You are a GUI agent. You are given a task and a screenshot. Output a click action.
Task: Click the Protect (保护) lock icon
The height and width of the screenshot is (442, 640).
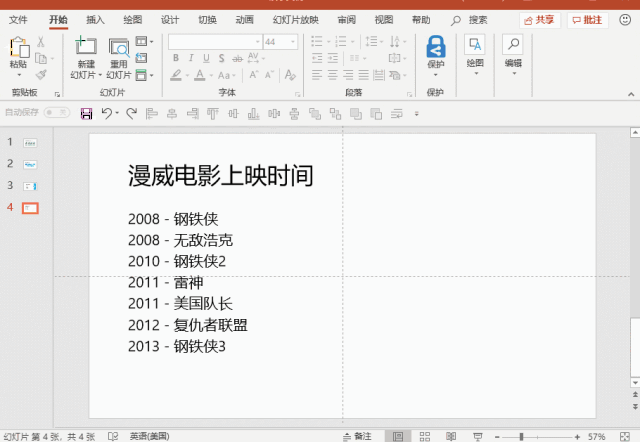pos(436,47)
